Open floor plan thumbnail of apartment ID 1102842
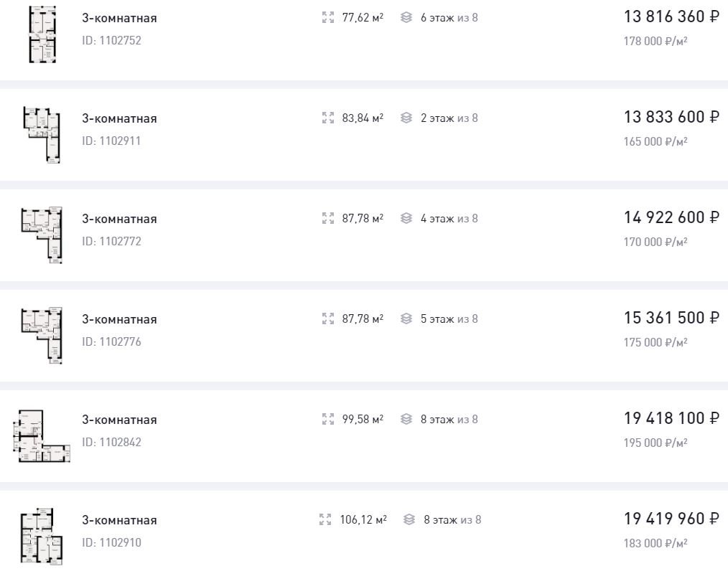The height and width of the screenshot is (571, 728). pyautogui.click(x=42, y=436)
